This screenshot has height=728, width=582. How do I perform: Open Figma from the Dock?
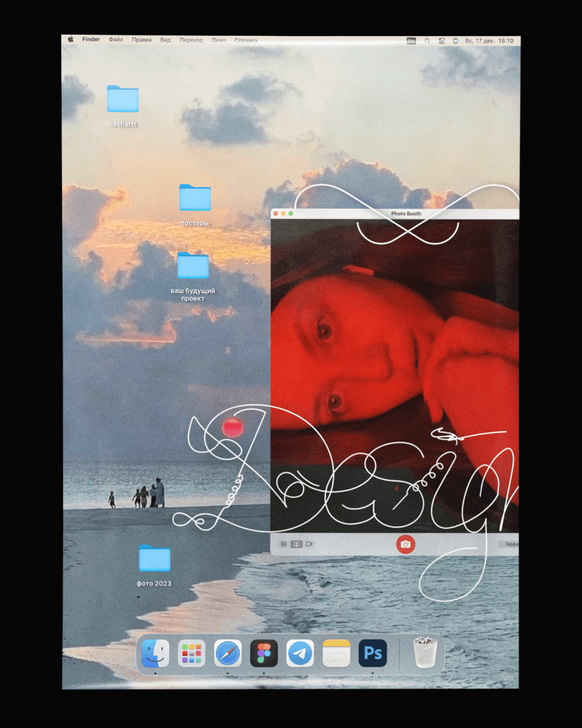coord(264,653)
